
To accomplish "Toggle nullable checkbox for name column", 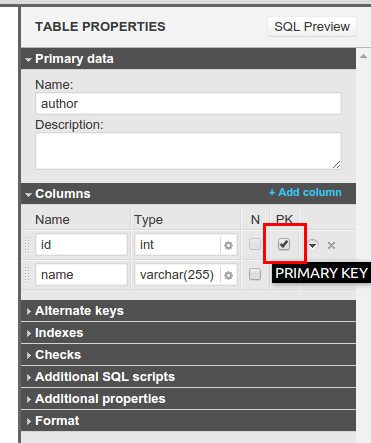I will [x=255, y=274].
